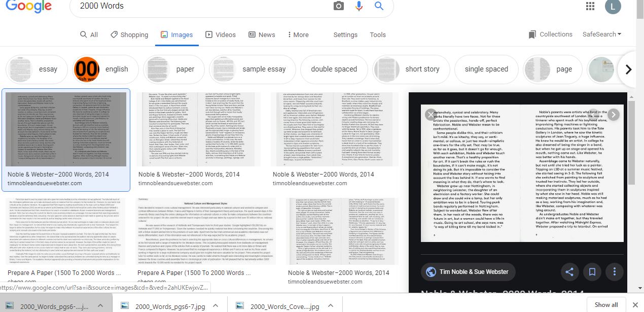
Task: Switch to the All results tab
Action: (x=89, y=34)
